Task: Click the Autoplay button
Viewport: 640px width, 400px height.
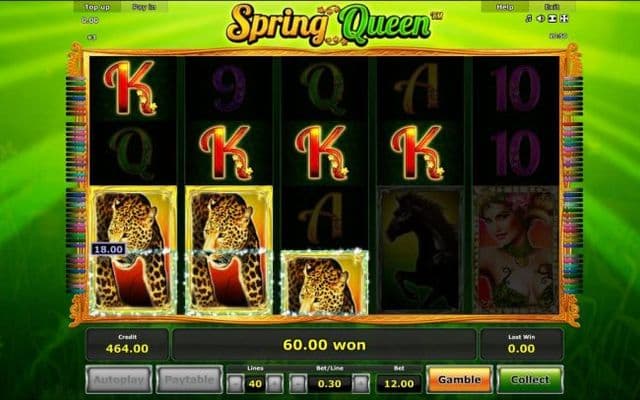Action: 119,380
